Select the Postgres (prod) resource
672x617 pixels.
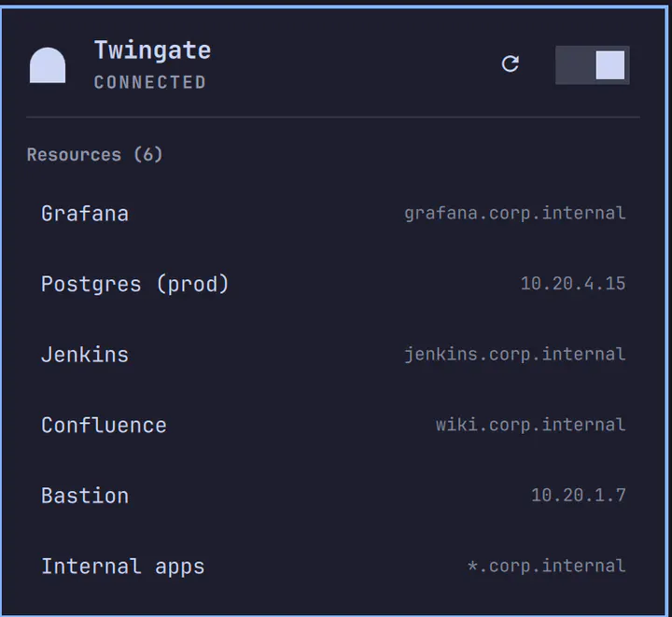(x=333, y=284)
